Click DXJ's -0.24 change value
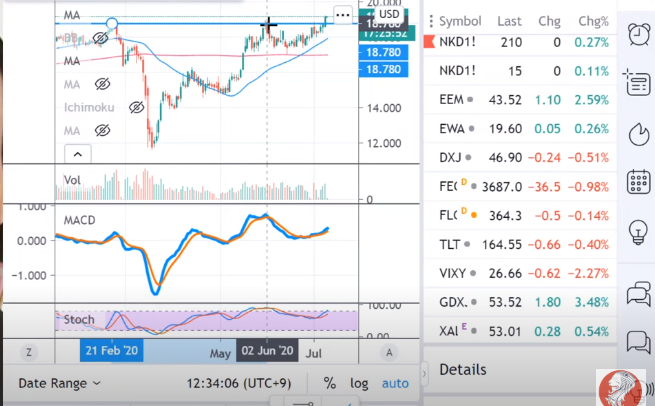The height and width of the screenshot is (406, 655). pyautogui.click(x=544, y=157)
